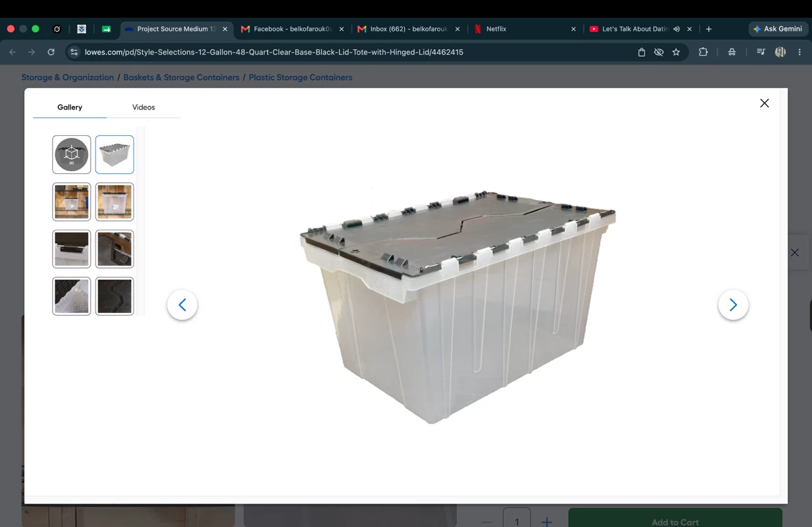Viewport: 812px width, 527px height.
Task: Open the first pinned tab
Action: pyautogui.click(x=57, y=29)
